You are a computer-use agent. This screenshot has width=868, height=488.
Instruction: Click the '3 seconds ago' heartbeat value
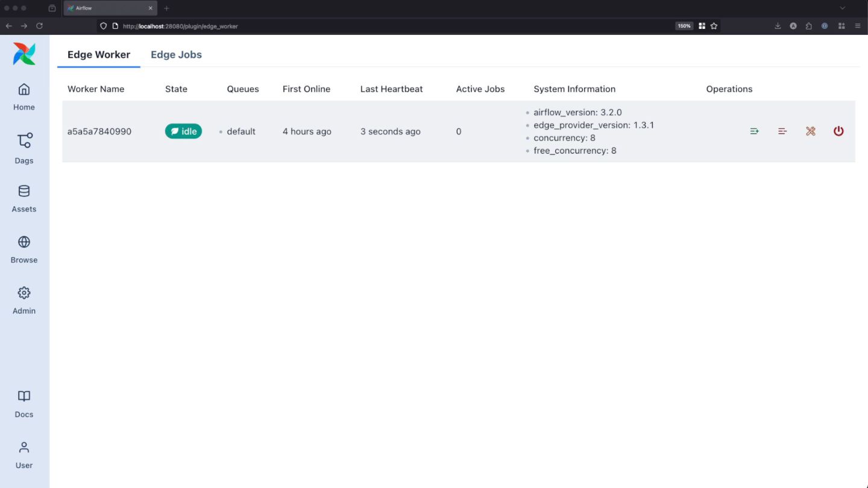coord(391,131)
